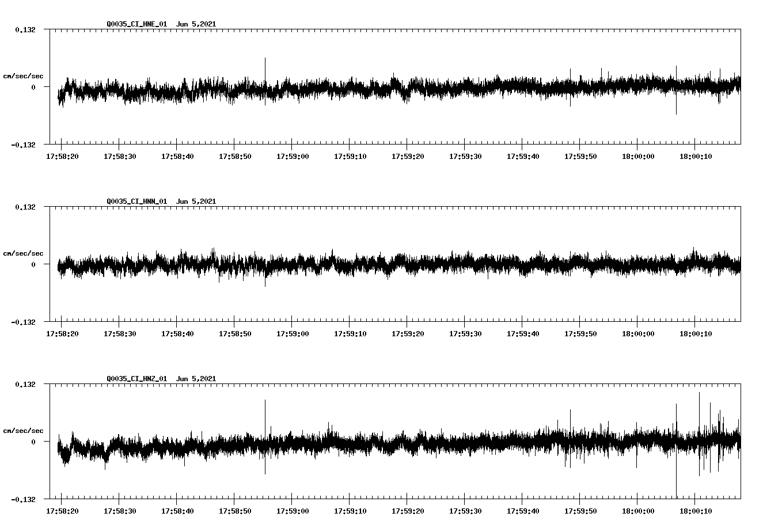This screenshot has width=782, height=532.
Task: Click 17:59:20 time label under HNE plot
Action: coord(408,156)
